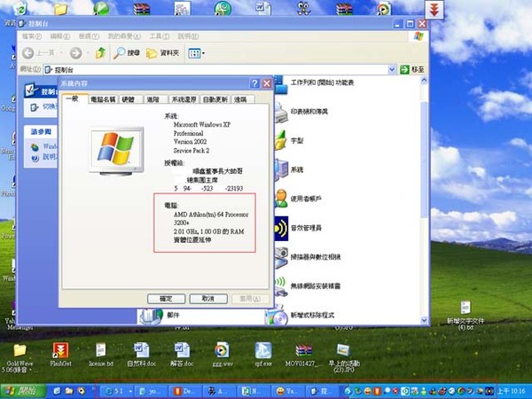Select the FlashGet desktop shortcut
This screenshot has width=532, height=399.
click(x=60, y=355)
